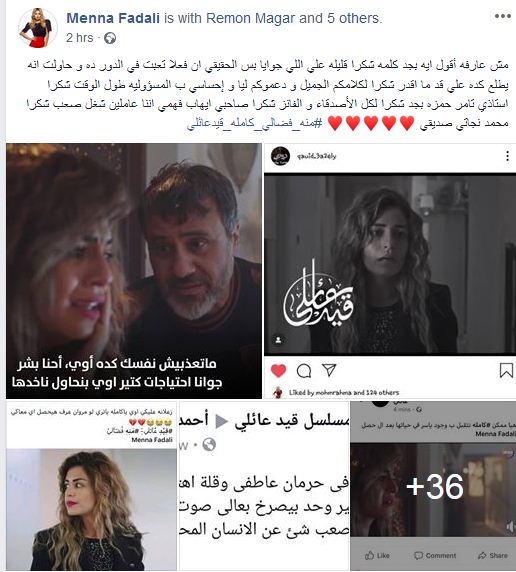Click the Instagram comment bubble icon

click(304, 371)
